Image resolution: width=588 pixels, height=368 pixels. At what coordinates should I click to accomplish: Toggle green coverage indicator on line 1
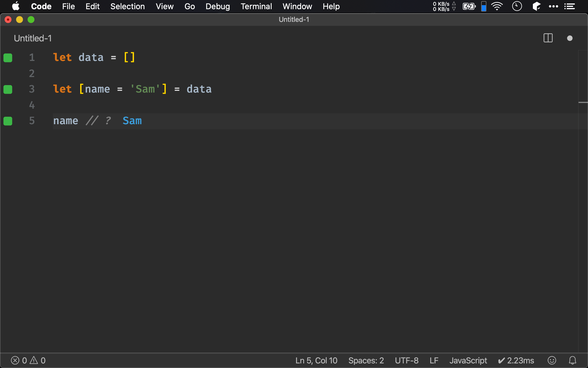coord(8,58)
